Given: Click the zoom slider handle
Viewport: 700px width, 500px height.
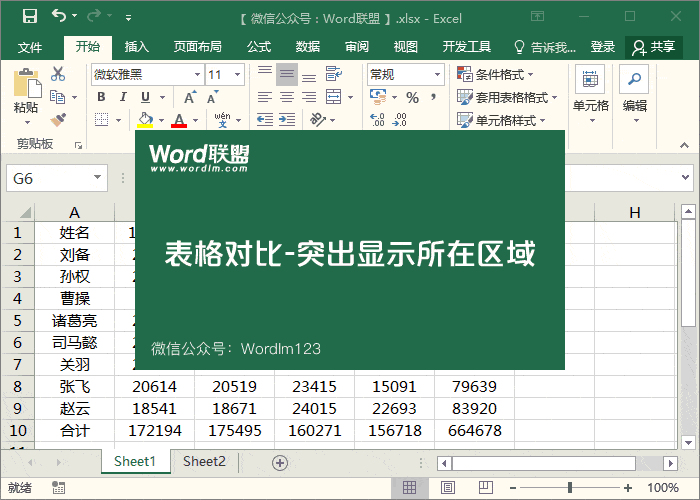Looking at the screenshot, I should [x=570, y=488].
